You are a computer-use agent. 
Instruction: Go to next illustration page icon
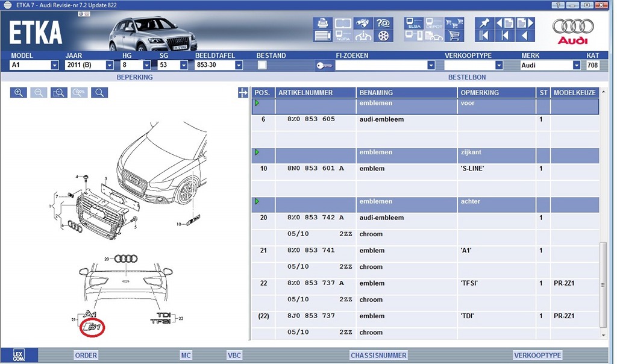[525, 23]
